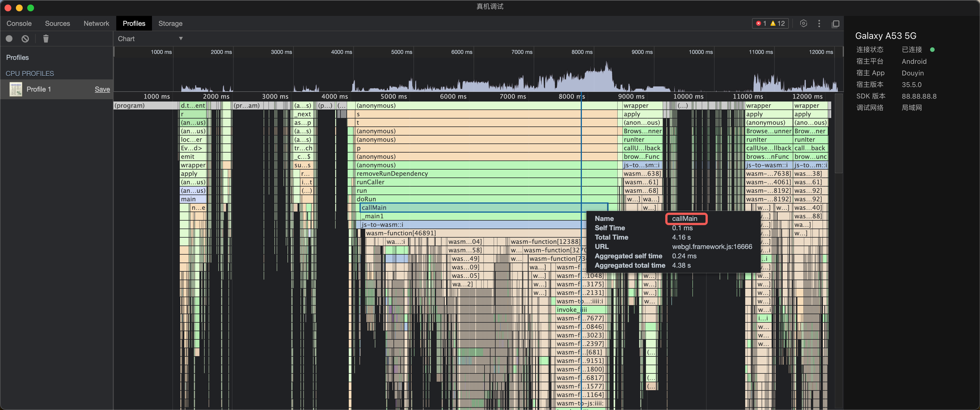This screenshot has width=980, height=410.
Task: Click the 5000 ms overview timeline marker
Action: [x=401, y=52]
